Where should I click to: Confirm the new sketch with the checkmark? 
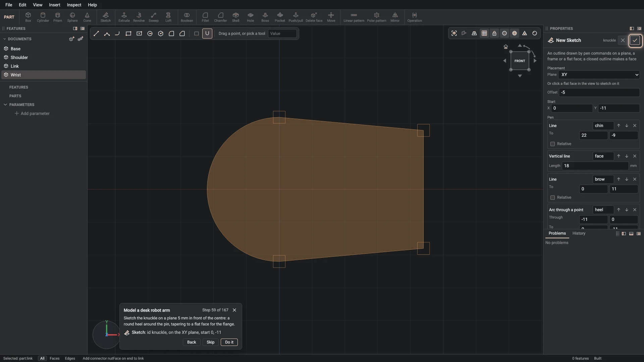tap(635, 40)
